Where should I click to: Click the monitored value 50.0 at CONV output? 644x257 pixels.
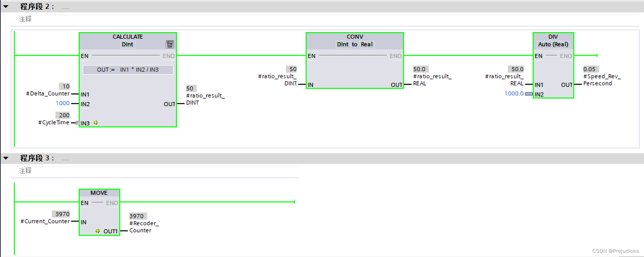421,69
